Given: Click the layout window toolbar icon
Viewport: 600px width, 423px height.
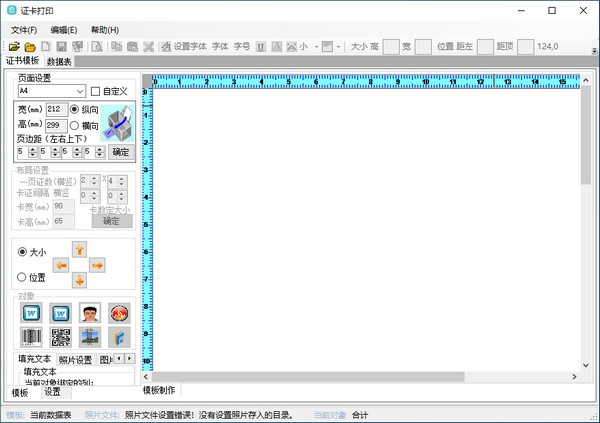Looking at the screenshot, I should [327, 47].
